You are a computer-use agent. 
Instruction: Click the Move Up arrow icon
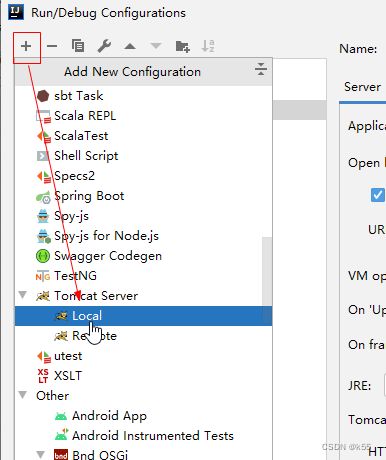tap(130, 46)
